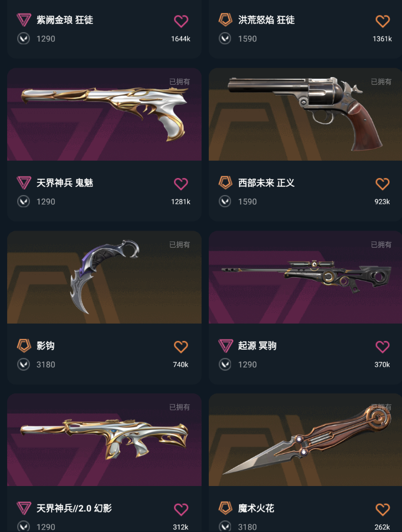Open the 起源 冥驹 sniper rifle image
This screenshot has width=402, height=532.
305,277
